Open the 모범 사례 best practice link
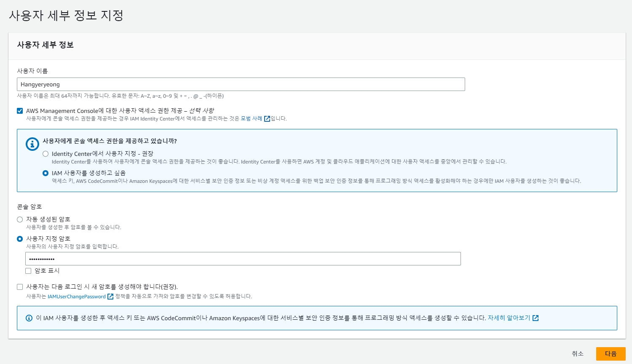This screenshot has height=364, width=632. (252, 119)
